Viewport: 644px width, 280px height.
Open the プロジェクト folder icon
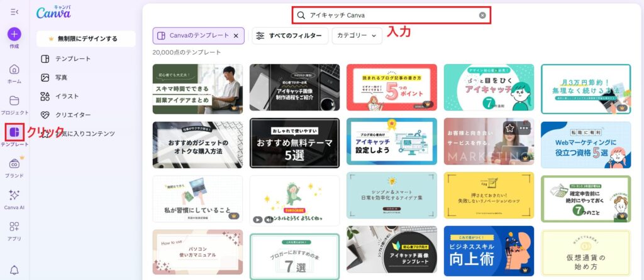click(14, 100)
